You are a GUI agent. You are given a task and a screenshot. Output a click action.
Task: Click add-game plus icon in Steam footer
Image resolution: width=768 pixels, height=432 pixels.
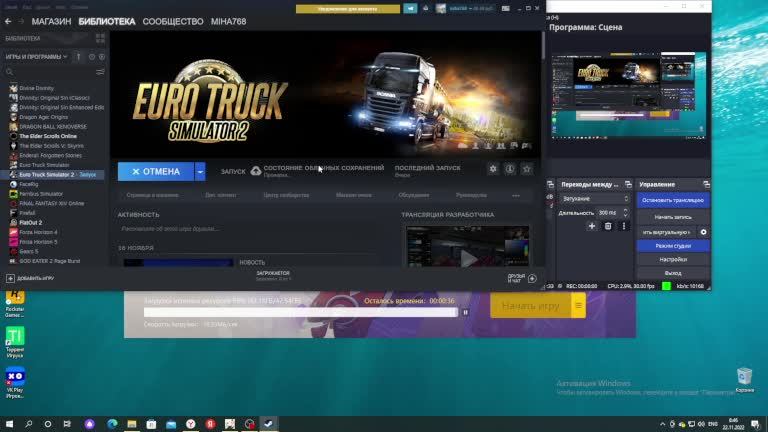[x=10, y=278]
